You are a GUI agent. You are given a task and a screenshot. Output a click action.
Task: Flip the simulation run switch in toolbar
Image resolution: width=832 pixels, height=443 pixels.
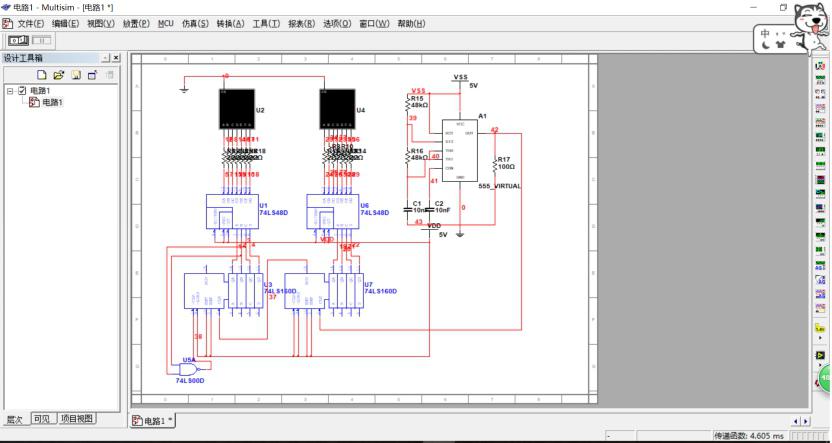point(18,40)
